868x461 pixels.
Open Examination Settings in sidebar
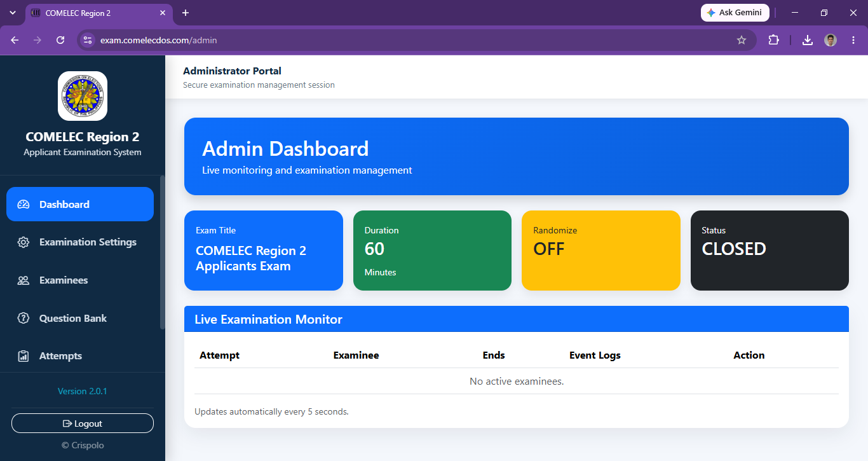point(80,242)
